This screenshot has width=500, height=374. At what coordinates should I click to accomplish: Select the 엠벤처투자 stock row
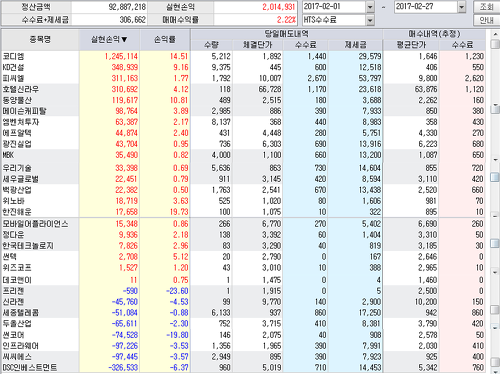(x=243, y=122)
